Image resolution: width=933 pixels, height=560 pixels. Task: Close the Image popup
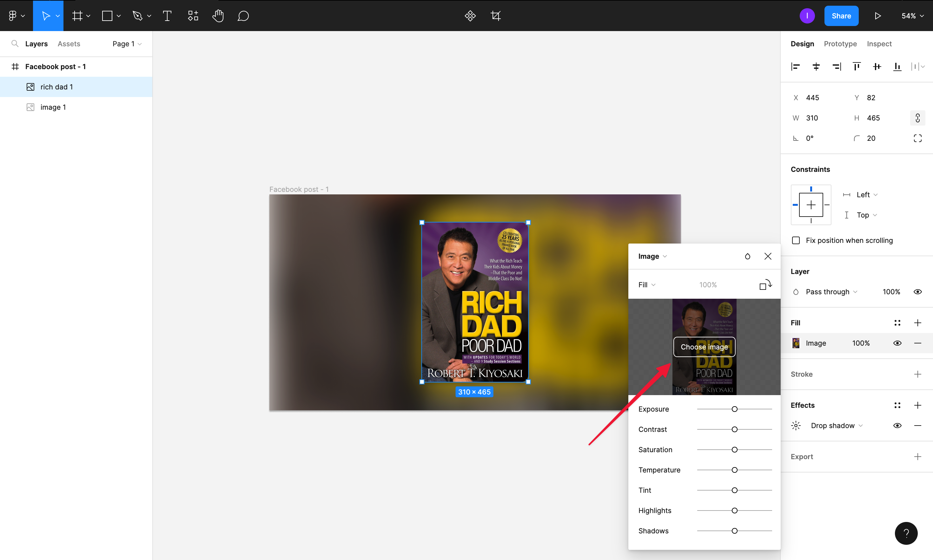pos(768,256)
